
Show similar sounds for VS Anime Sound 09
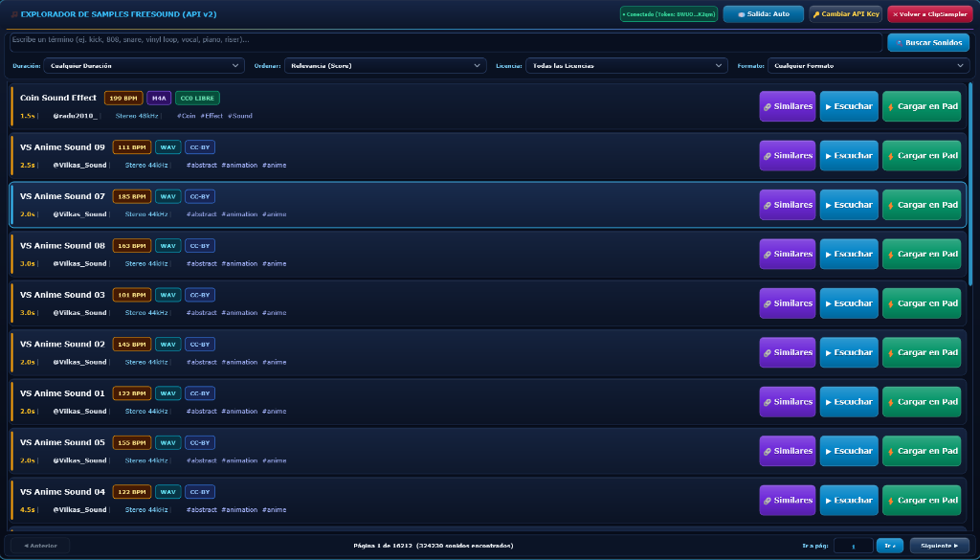pyautogui.click(x=787, y=156)
